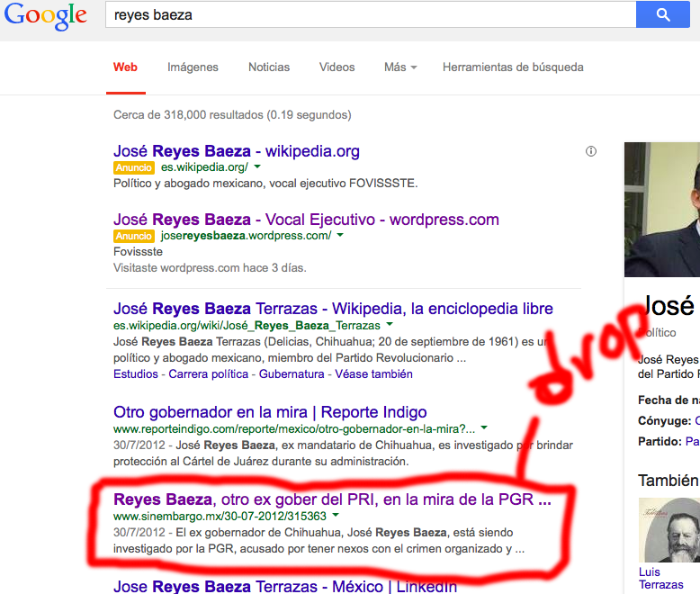Image resolution: width=700 pixels, height=594 pixels.
Task: Click the Google logo
Action: [45, 15]
